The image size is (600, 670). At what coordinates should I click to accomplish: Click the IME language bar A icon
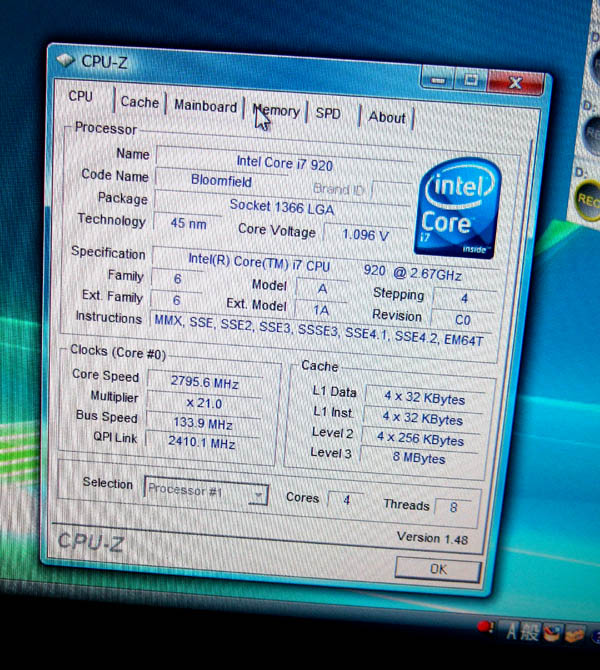(512, 631)
